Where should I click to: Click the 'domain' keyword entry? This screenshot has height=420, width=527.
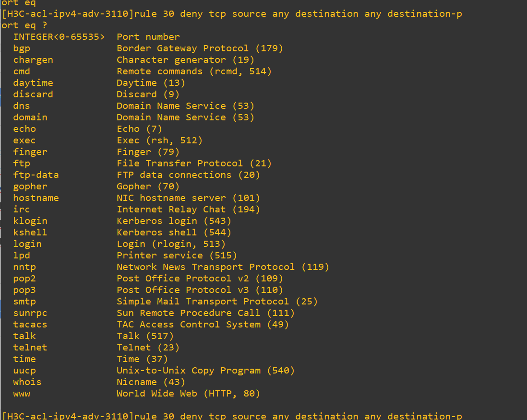coord(30,117)
